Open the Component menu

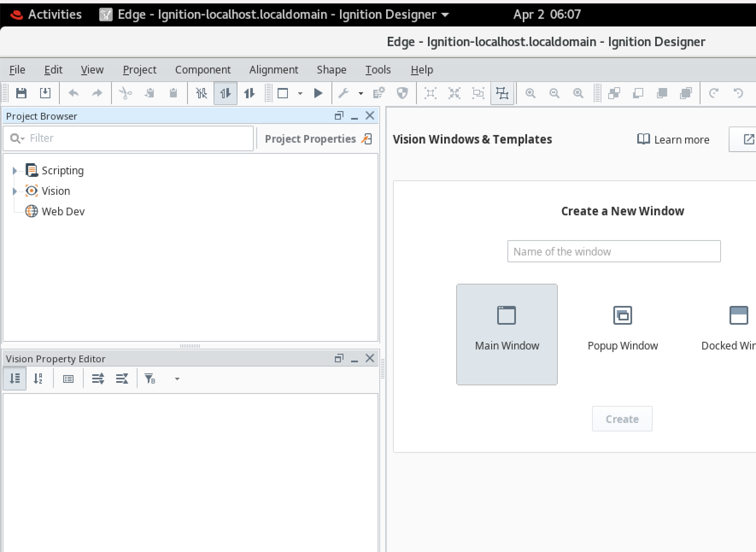[203, 70]
